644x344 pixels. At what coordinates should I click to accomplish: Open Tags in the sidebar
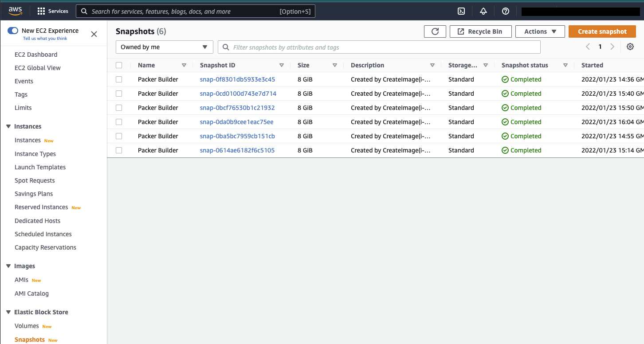[x=21, y=94]
